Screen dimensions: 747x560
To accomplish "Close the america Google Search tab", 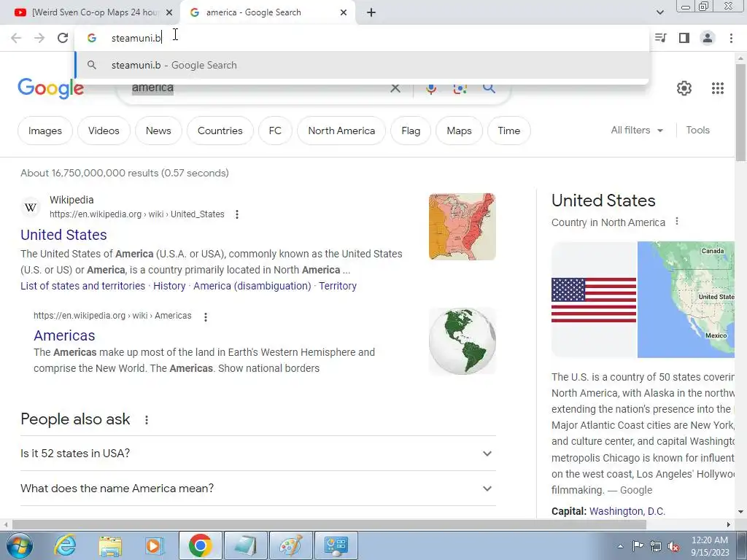I will 344,12.
